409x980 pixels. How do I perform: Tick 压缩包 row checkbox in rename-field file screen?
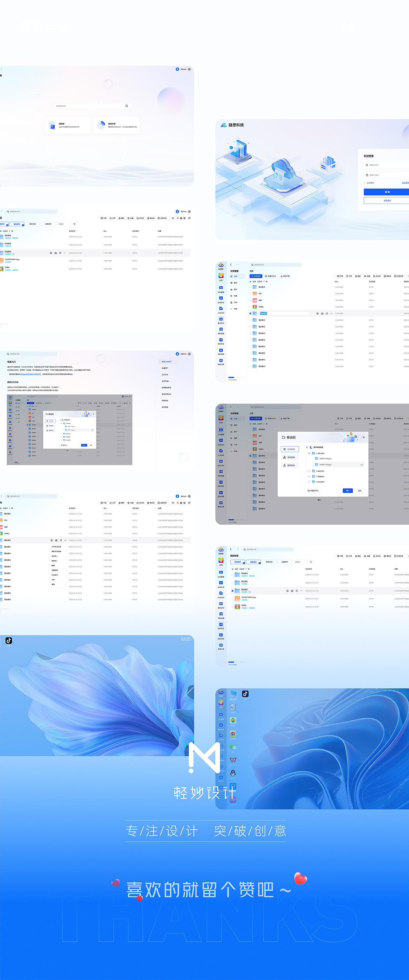[x=250, y=307]
